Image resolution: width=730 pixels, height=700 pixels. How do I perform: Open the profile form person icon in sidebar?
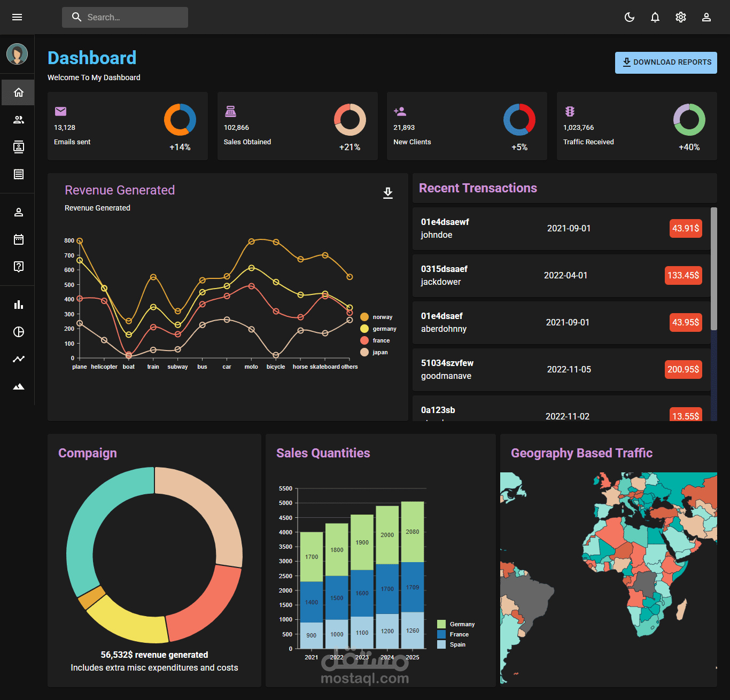19,212
